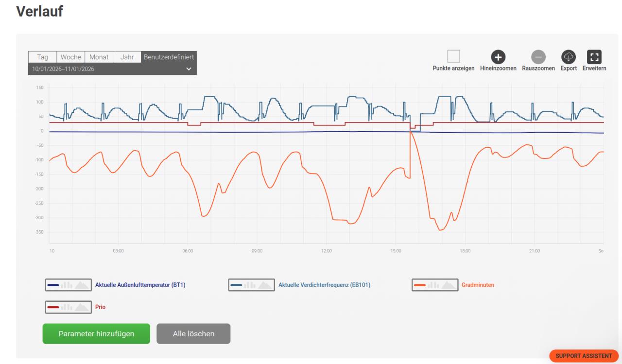Enable the Punkte anzeigen checkbox
The width and height of the screenshot is (622, 364).
coord(453,56)
